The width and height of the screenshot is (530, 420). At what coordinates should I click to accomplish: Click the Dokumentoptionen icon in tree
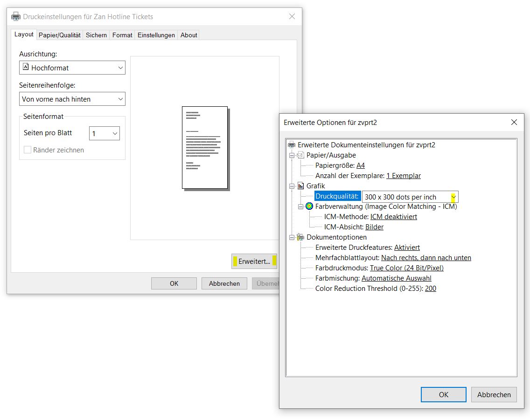pos(301,237)
